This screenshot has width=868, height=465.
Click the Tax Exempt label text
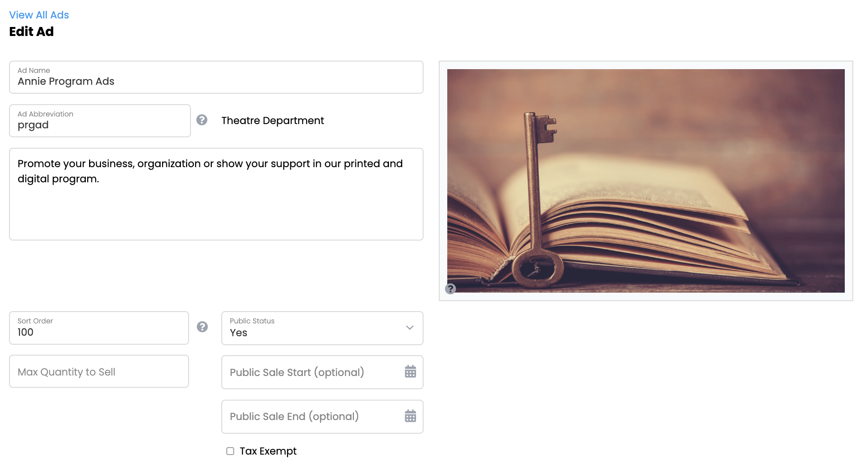point(268,451)
